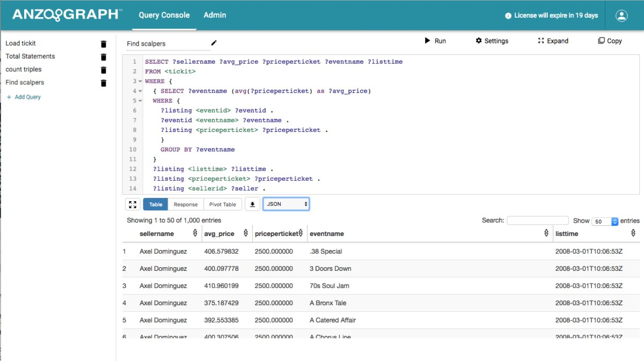The width and height of the screenshot is (644, 361).
Task: Sort by the avg_price column
Action: pyautogui.click(x=246, y=233)
